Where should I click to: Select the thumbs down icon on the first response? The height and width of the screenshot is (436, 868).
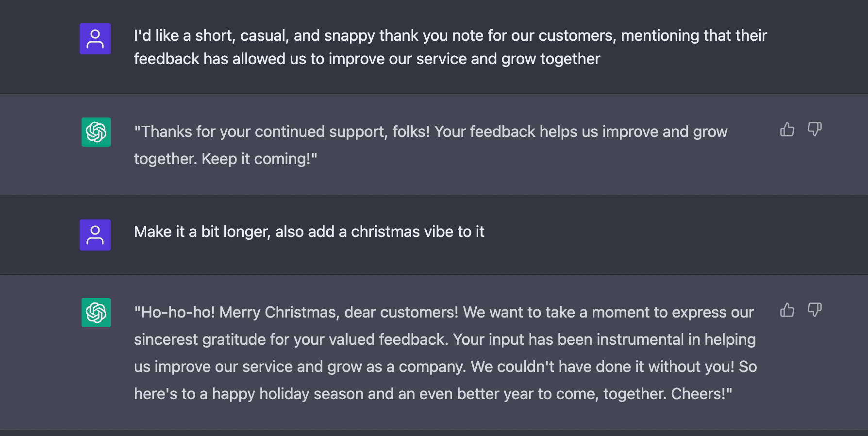815,130
